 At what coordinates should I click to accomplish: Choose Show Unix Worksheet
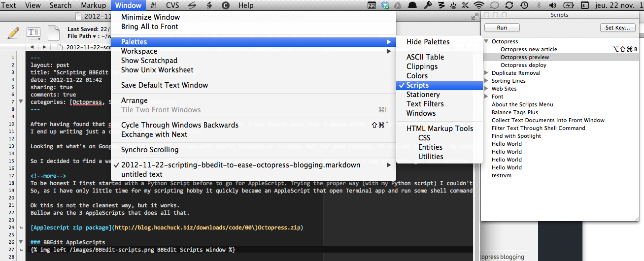click(x=254, y=70)
